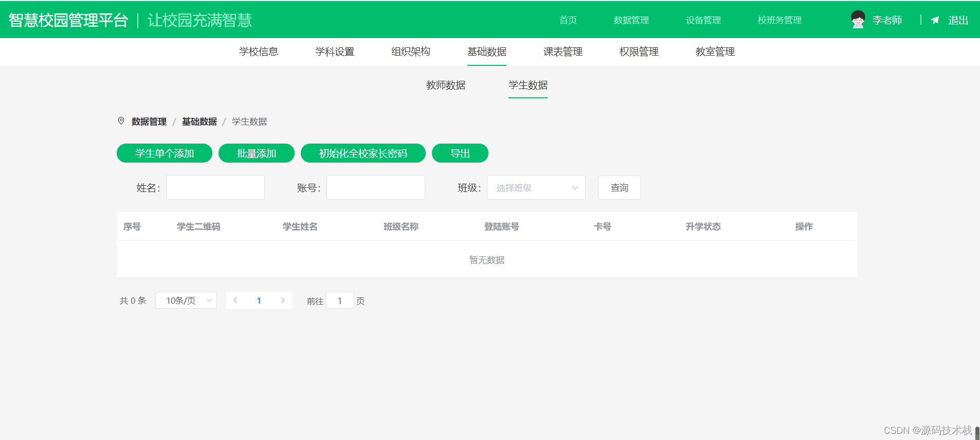The height and width of the screenshot is (440, 980).
Task: Click the 导出 export button
Action: pyautogui.click(x=460, y=153)
